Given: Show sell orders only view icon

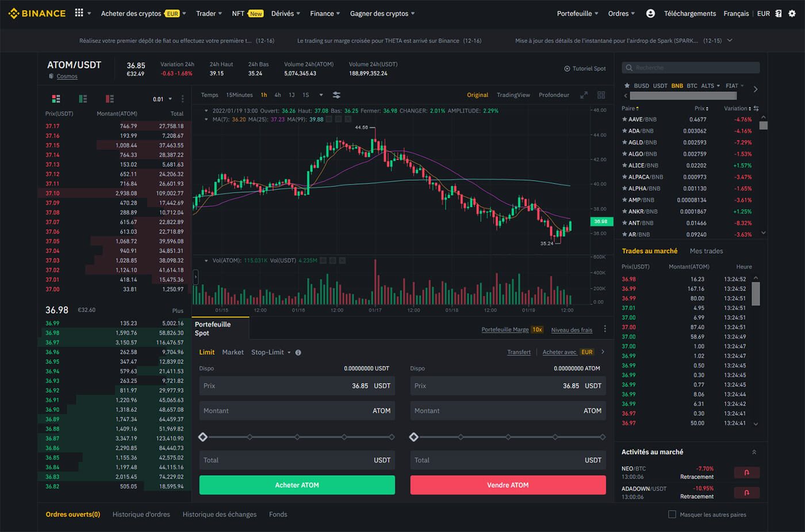Looking at the screenshot, I should (110, 99).
